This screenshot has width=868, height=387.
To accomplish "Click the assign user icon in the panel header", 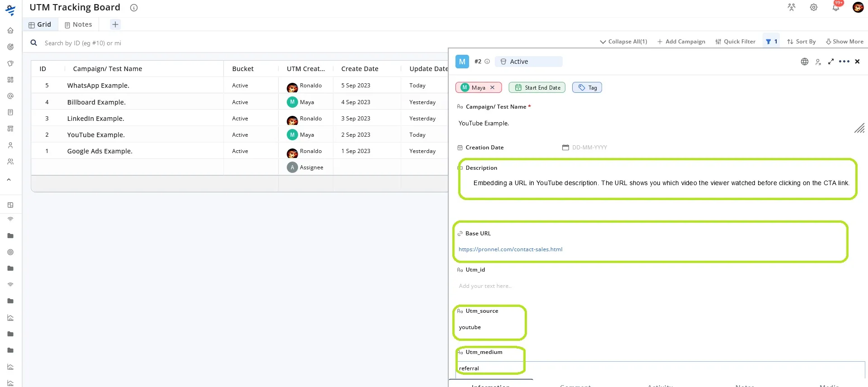I will [818, 62].
